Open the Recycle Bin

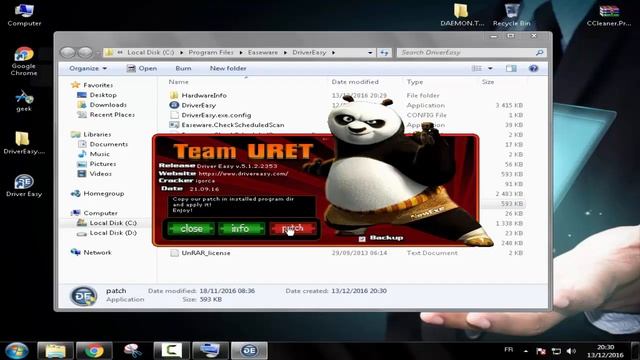point(511,15)
